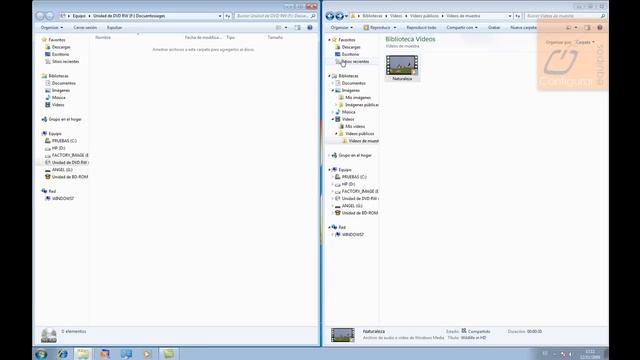Image resolution: width=640 pixels, height=360 pixels.
Task: Open Sitios recientes in the DVD window sidebar
Action: [x=65, y=62]
